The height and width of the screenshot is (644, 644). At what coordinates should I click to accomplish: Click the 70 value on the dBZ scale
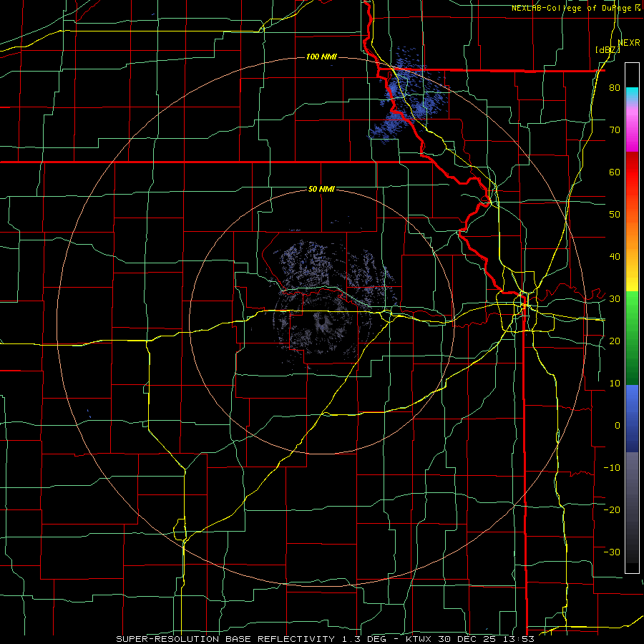tap(615, 130)
